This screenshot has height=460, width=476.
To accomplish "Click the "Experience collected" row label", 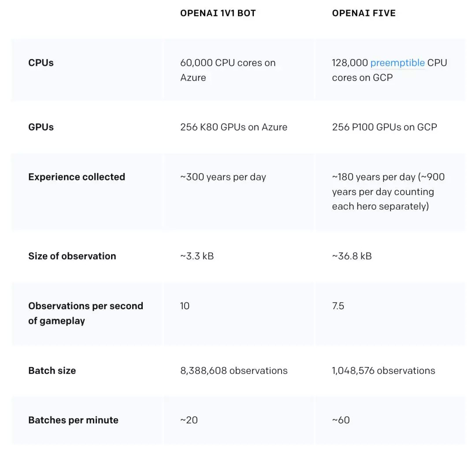I will 77,177.
